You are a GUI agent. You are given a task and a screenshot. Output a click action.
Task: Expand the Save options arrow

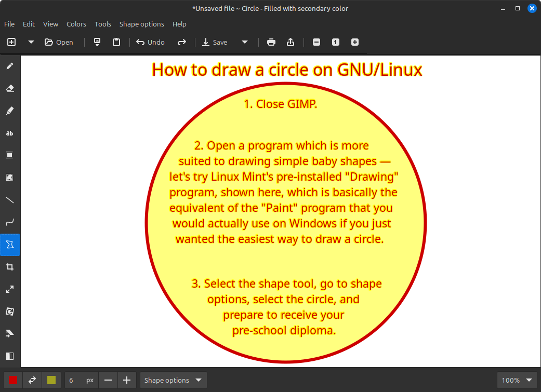[x=245, y=42]
